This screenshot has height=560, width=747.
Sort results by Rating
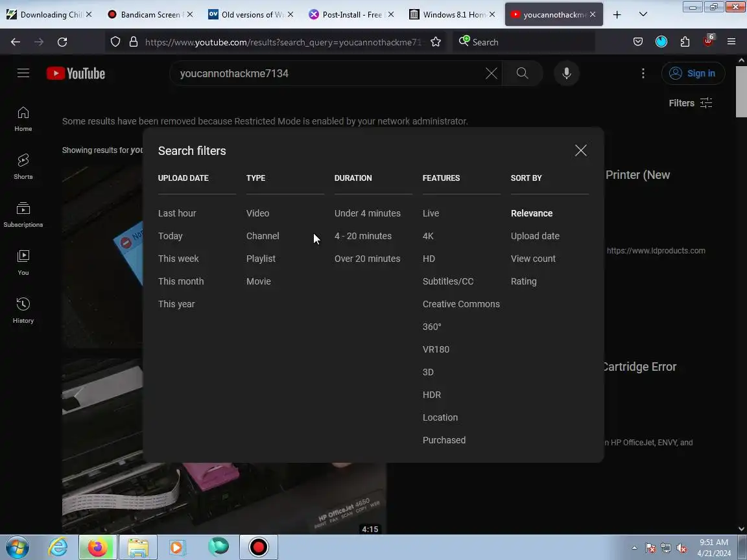coord(523,281)
